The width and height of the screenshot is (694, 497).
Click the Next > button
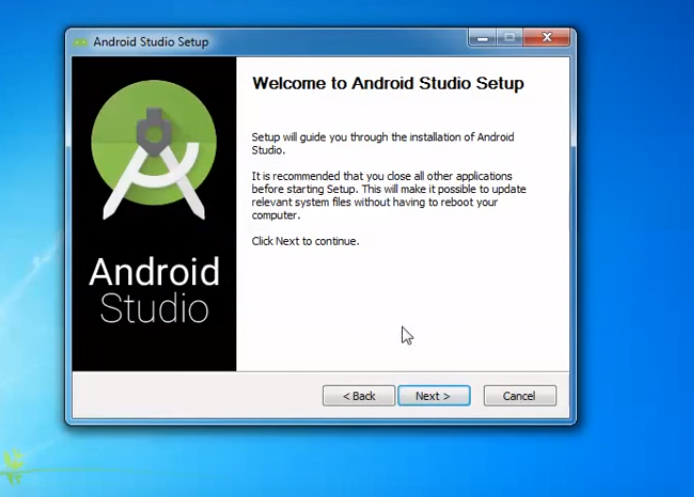(434, 395)
